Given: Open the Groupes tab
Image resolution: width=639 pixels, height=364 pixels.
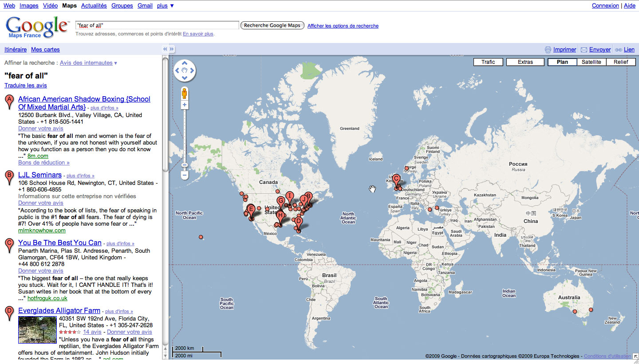Looking at the screenshot, I should point(122,6).
